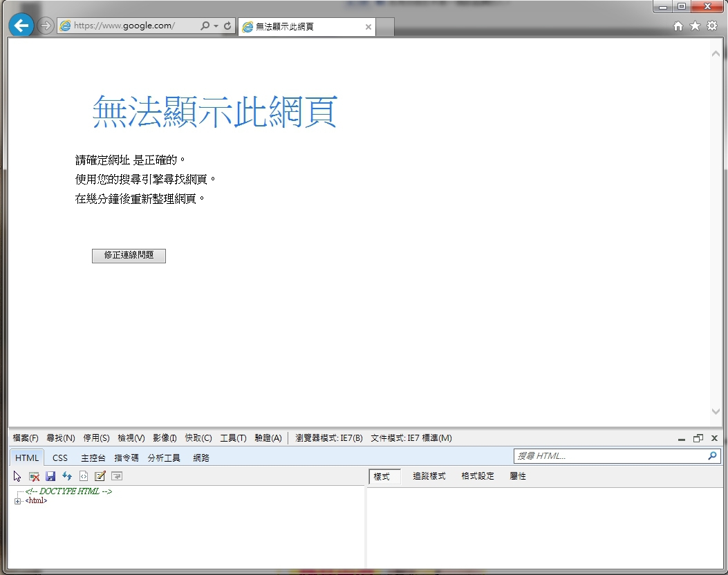Activate the select-element-by-click arrow tool
Image resolution: width=728 pixels, height=575 pixels.
(17, 476)
